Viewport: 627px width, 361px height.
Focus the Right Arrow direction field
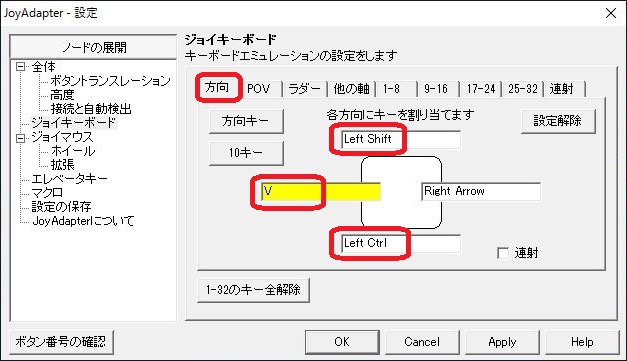tap(481, 191)
